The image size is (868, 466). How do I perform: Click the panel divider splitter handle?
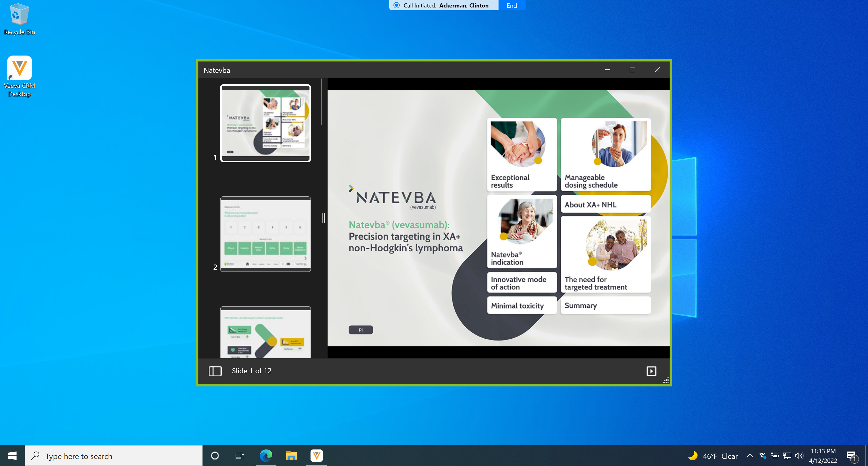click(323, 218)
